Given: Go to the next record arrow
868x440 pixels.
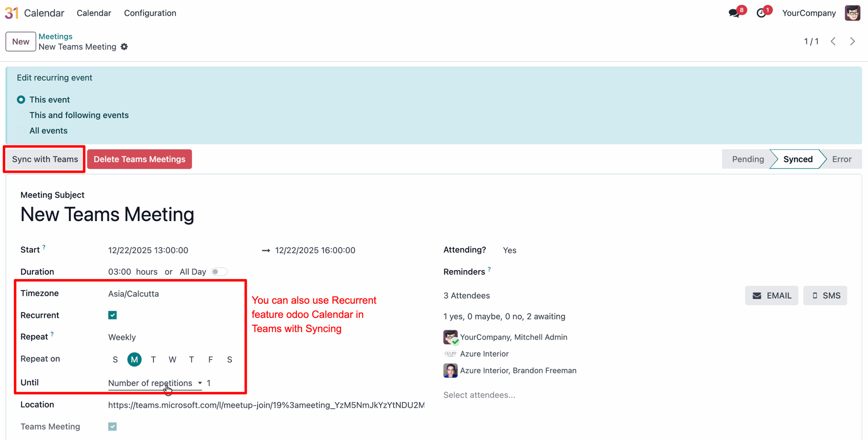Looking at the screenshot, I should [853, 42].
